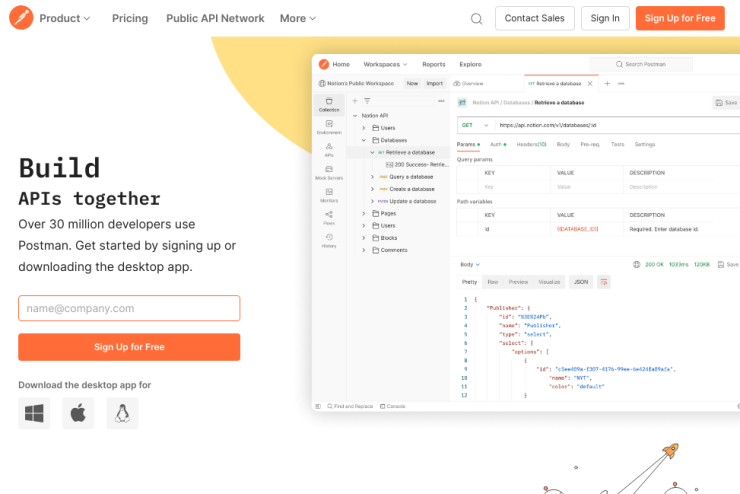Image resolution: width=740 pixels, height=494 pixels.
Task: Collapse the Databases folder
Action: (364, 140)
